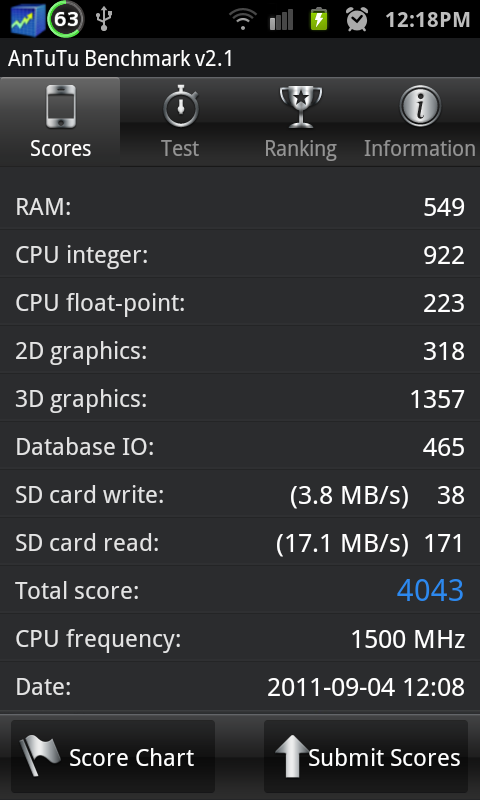The image size is (480, 800).
Task: Tap the CPU frequency 1500 MHz row
Action: pyautogui.click(x=240, y=638)
